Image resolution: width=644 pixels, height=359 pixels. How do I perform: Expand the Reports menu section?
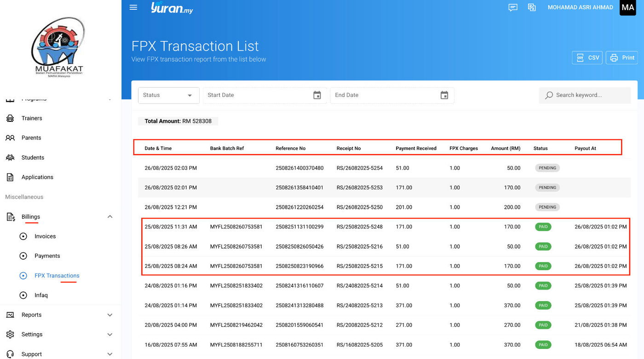[110, 315]
